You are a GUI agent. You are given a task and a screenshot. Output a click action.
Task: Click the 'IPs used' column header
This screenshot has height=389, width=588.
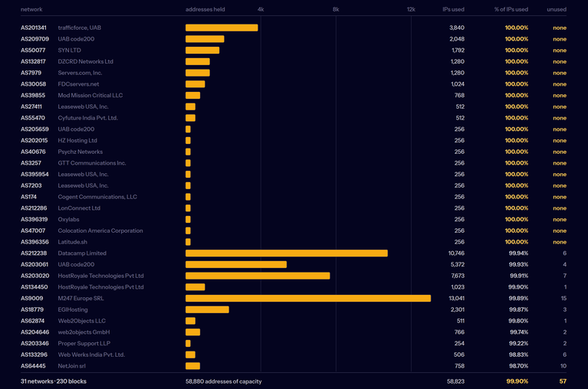453,9
